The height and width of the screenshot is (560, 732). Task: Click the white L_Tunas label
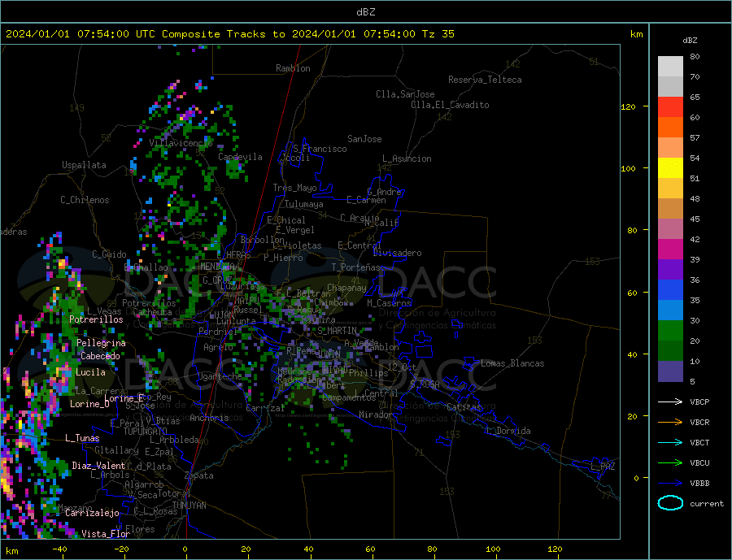pos(82,438)
